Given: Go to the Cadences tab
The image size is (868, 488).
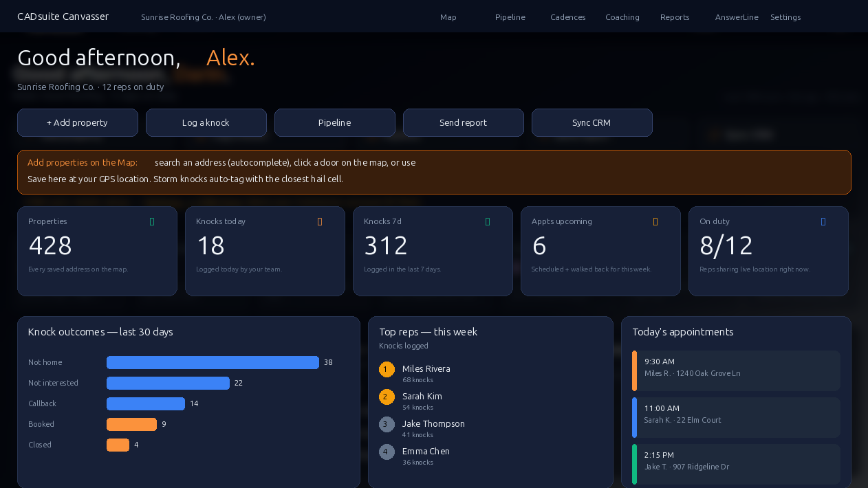Looking at the screenshot, I should [568, 17].
